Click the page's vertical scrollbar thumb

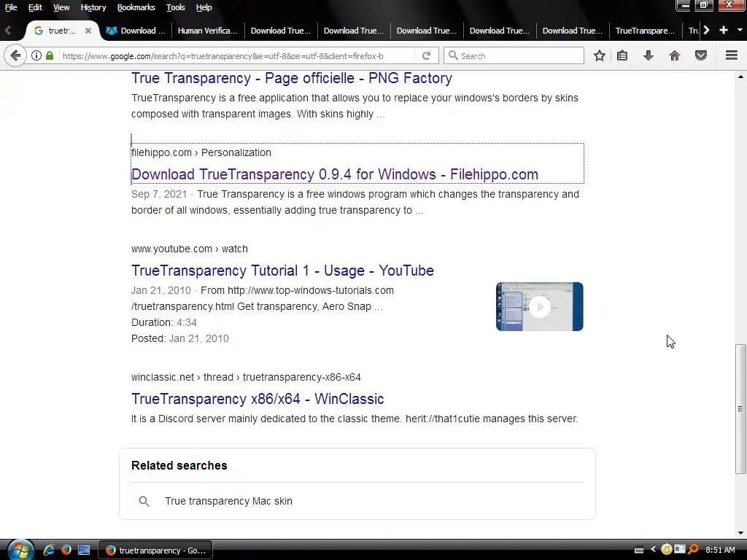(740, 408)
